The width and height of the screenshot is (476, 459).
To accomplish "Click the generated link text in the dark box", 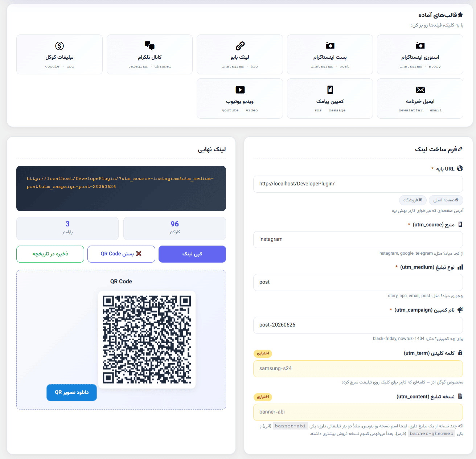I will [x=120, y=183].
